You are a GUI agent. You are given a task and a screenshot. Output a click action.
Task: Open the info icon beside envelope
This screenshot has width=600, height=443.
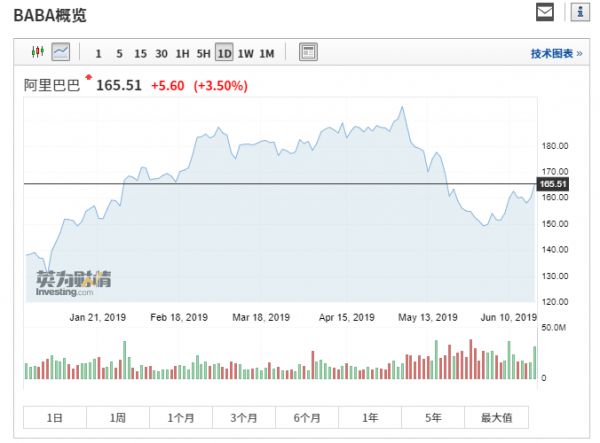pos(578,12)
